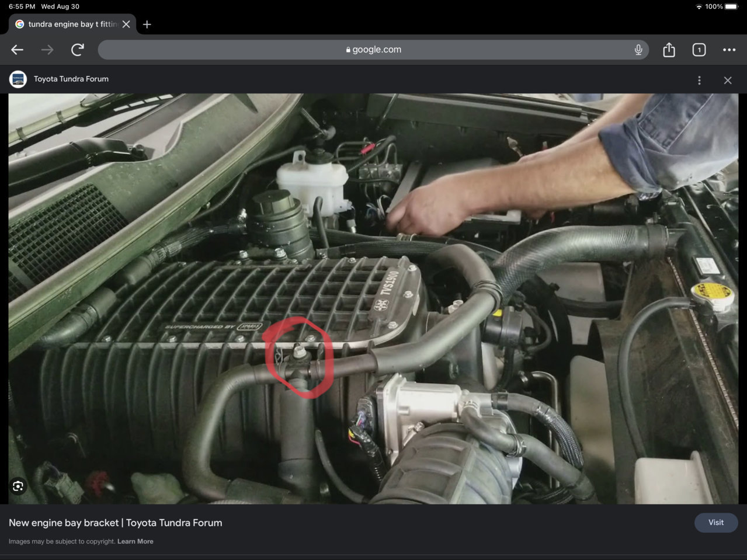Open Toyota Tundra Forum logo icon
This screenshot has height=560, width=747.
18,79
